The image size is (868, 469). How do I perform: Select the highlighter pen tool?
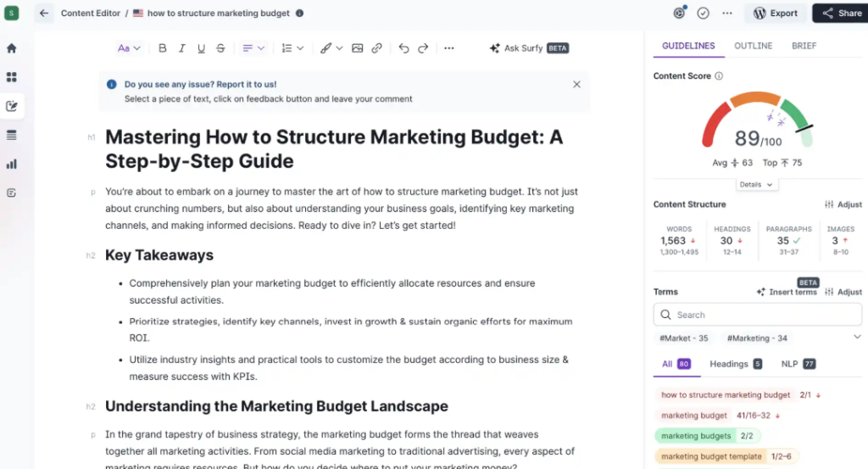(325, 48)
